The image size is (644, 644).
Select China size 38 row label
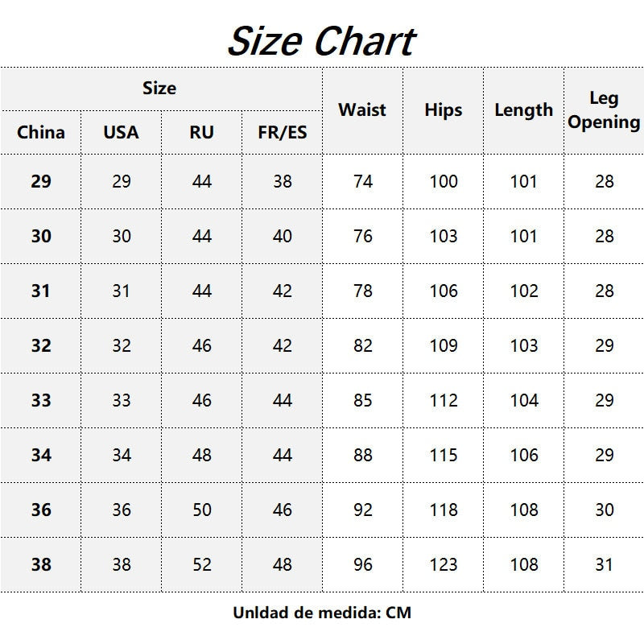point(41,565)
